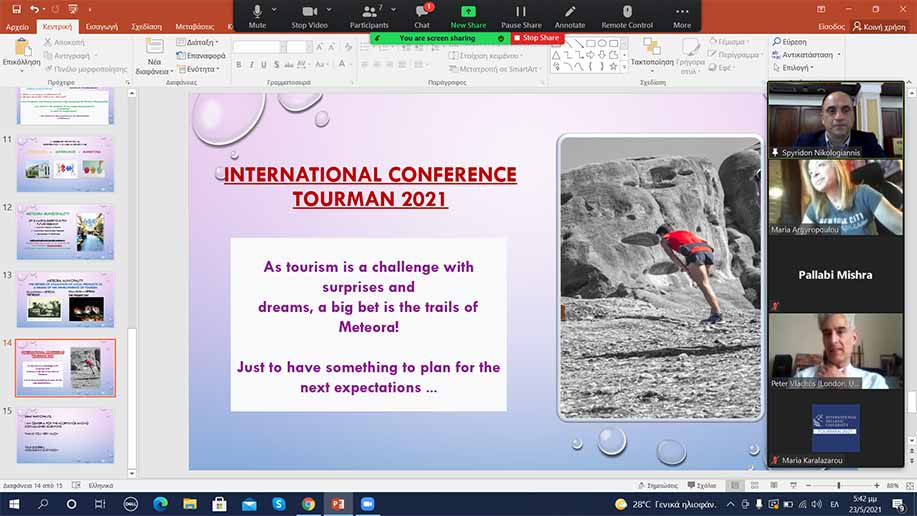Open the Undo history dropdown arrow

44,9
